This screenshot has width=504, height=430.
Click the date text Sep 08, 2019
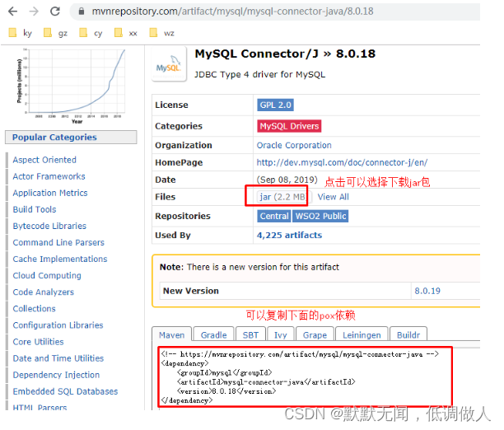[x=287, y=180]
